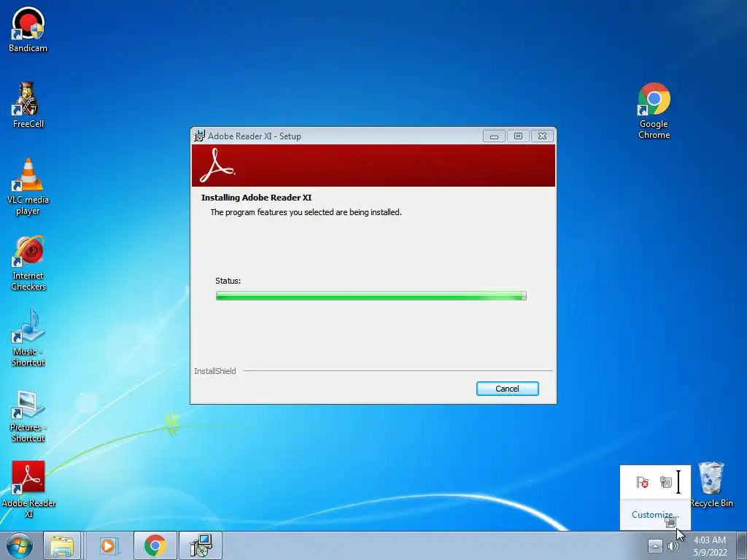The image size is (747, 560).
Task: Close the Adobe Reader XI Setup window
Action: click(542, 136)
